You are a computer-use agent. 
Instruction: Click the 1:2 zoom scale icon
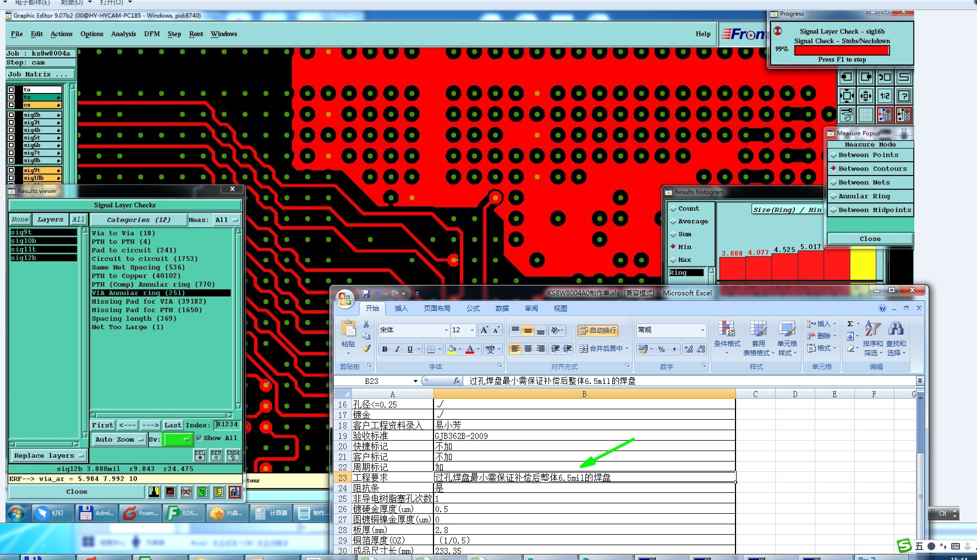pos(885,96)
